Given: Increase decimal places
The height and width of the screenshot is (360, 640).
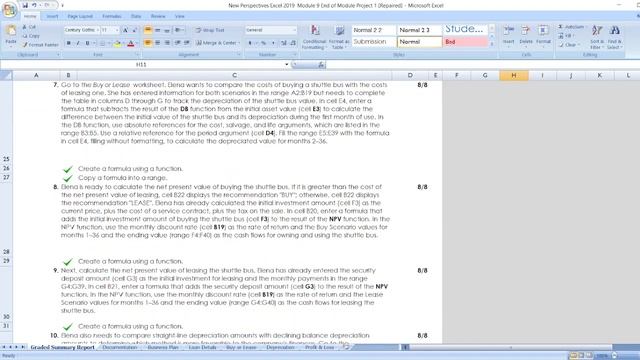Looking at the screenshot, I should tap(284, 43).
